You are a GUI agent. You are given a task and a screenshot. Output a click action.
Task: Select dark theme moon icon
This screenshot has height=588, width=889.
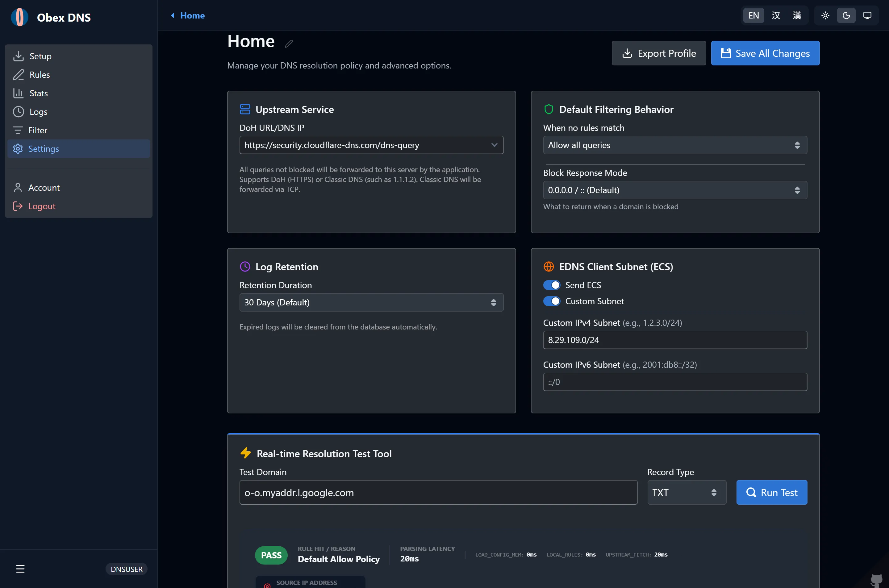(846, 15)
